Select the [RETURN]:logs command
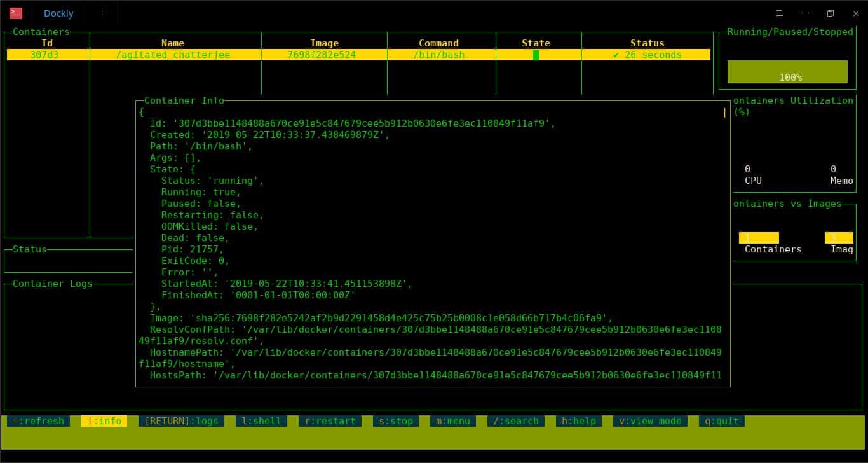The height and width of the screenshot is (463, 868). 181,421
